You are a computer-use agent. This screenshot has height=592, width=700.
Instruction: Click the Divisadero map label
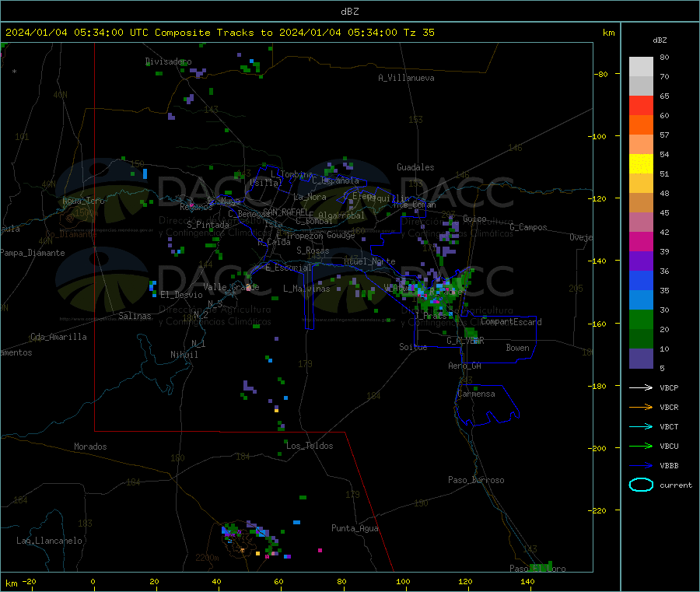[x=168, y=61]
